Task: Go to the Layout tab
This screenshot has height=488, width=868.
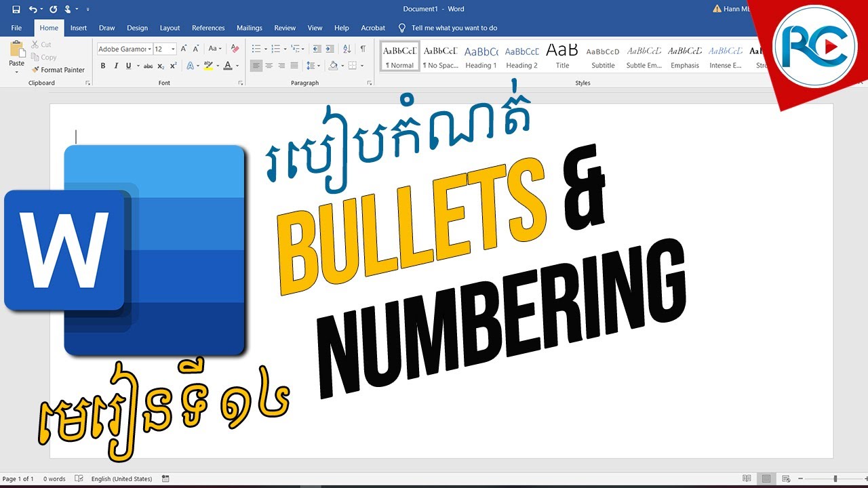Action: pyautogui.click(x=170, y=28)
